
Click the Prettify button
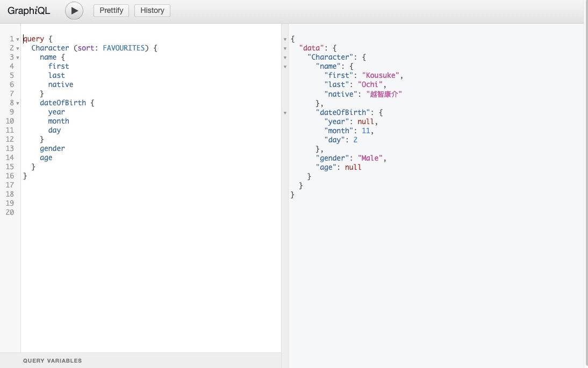click(x=111, y=11)
